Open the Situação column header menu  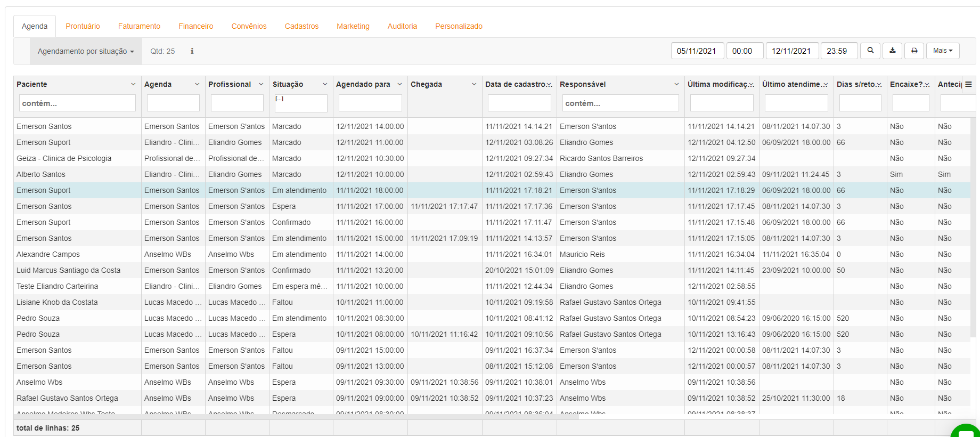point(325,84)
